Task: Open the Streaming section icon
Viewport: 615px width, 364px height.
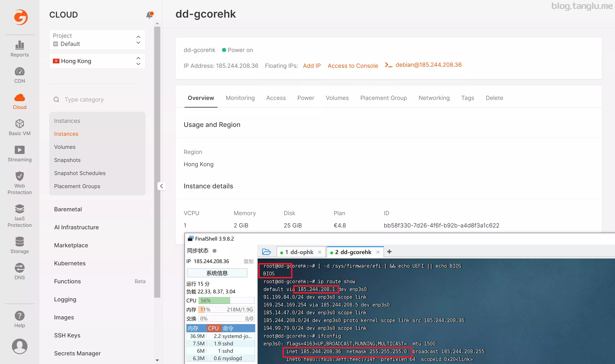Action: [19, 150]
